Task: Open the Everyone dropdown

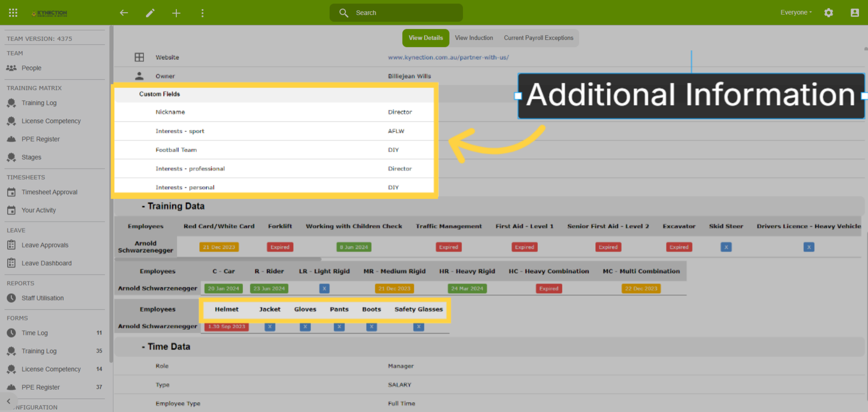Action: pos(796,12)
